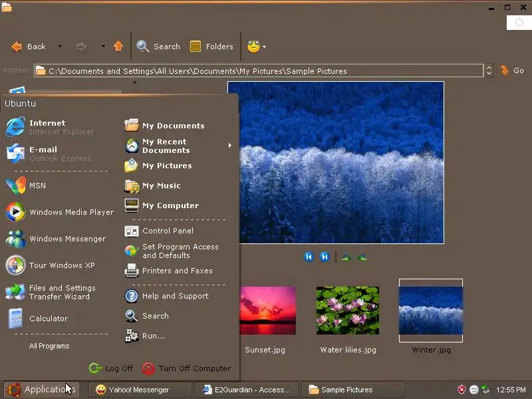Launch Outlook Express E-mail entry
Viewport: 532px width, 399px height.
pyautogui.click(x=49, y=154)
